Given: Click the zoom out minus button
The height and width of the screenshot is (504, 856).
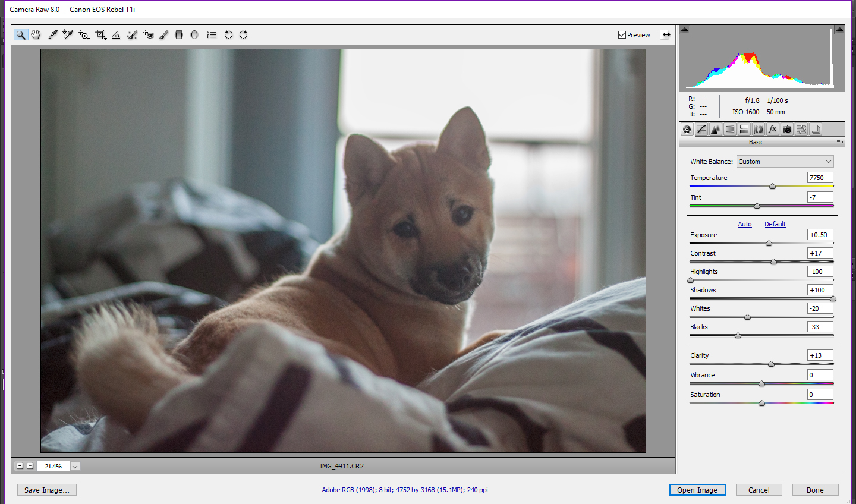Looking at the screenshot, I should [x=20, y=466].
